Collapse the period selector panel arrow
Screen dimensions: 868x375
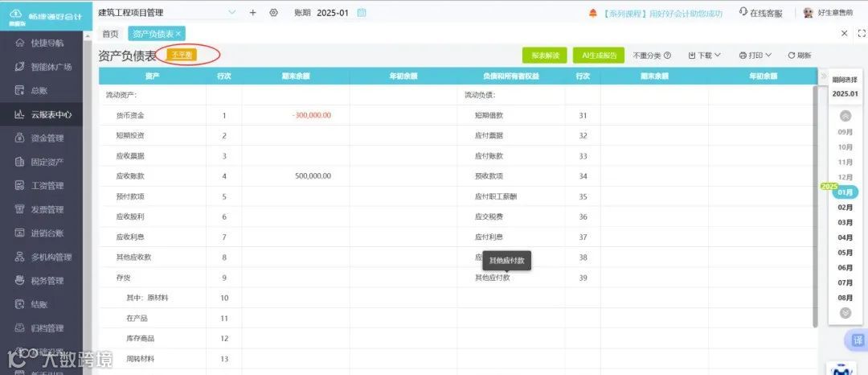coord(823,76)
